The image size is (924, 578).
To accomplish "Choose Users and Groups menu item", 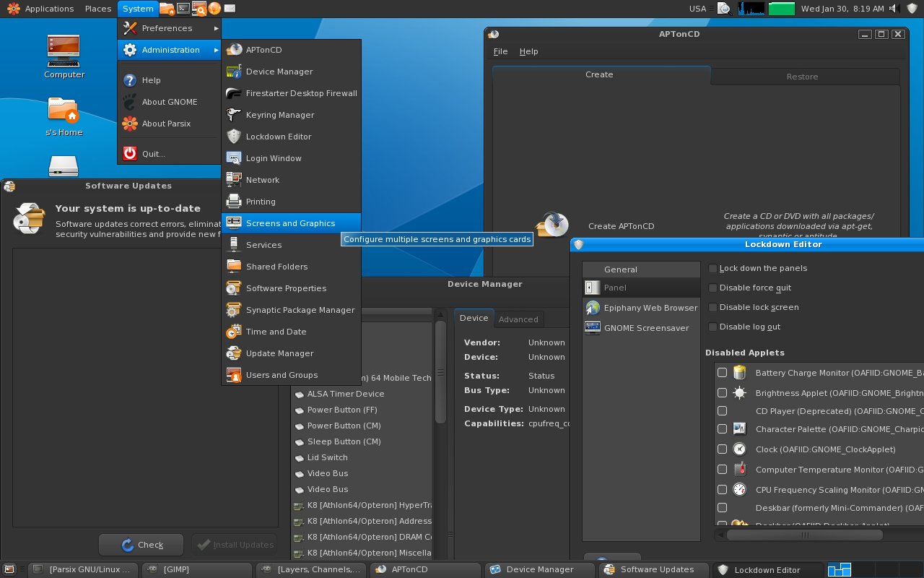I will point(291,375).
